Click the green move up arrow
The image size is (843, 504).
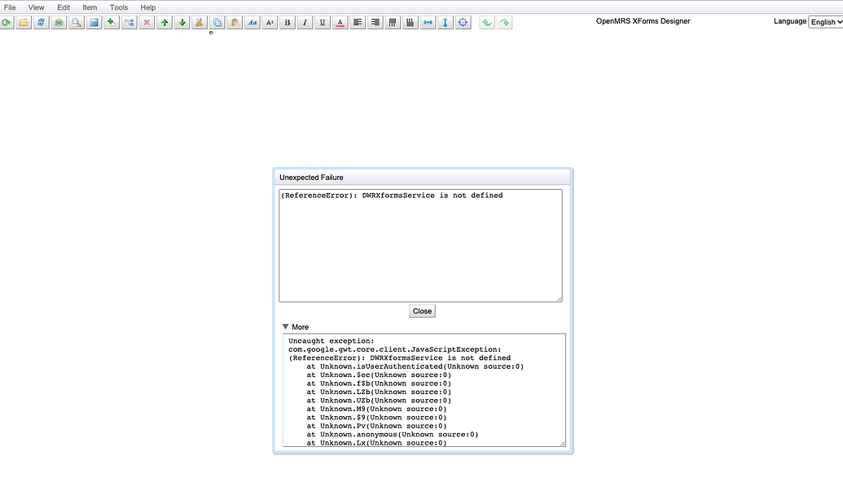click(x=165, y=23)
